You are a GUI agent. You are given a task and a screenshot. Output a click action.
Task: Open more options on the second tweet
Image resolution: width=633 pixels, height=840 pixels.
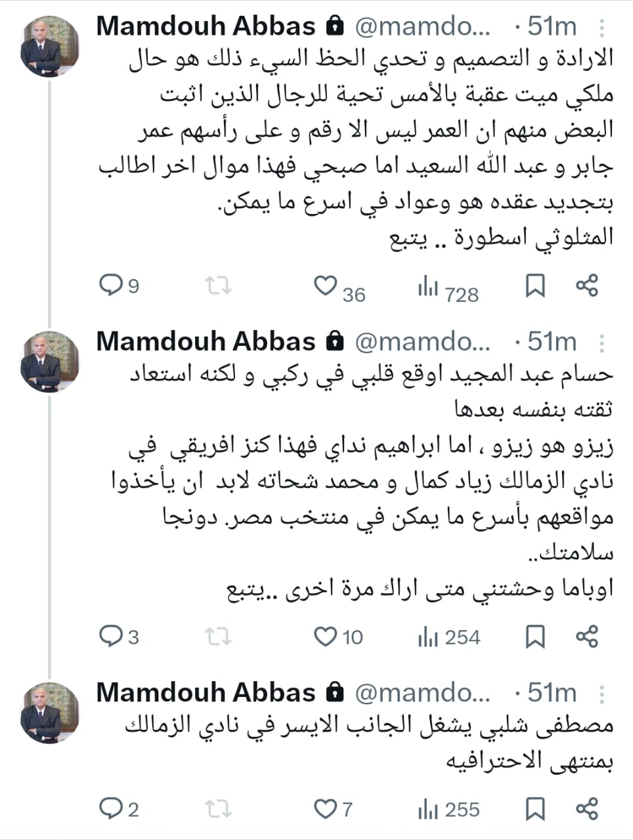coord(602,343)
